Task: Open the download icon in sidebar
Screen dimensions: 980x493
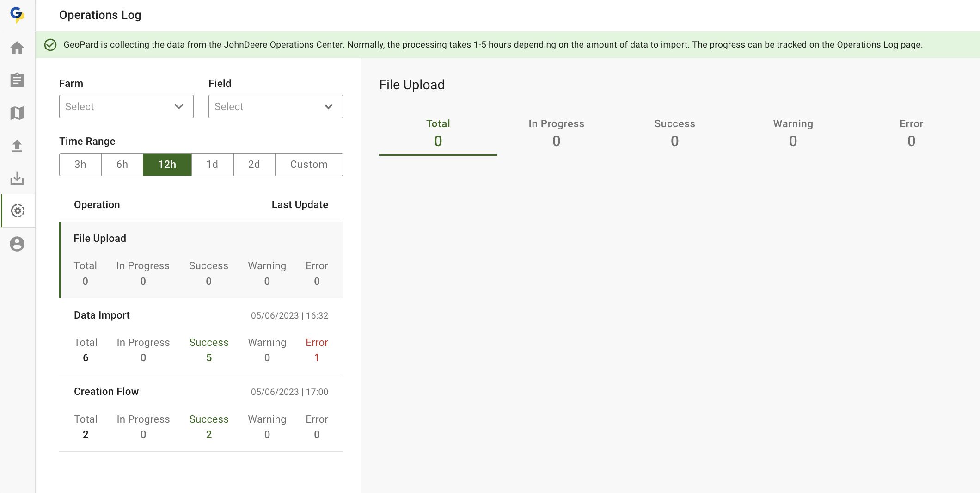Action: 17,178
